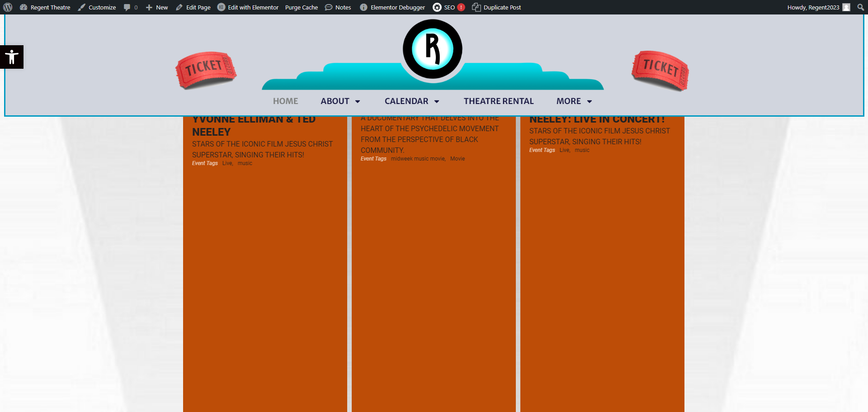
Task: Open the THEATRE RENTAL menu item
Action: [x=499, y=101]
